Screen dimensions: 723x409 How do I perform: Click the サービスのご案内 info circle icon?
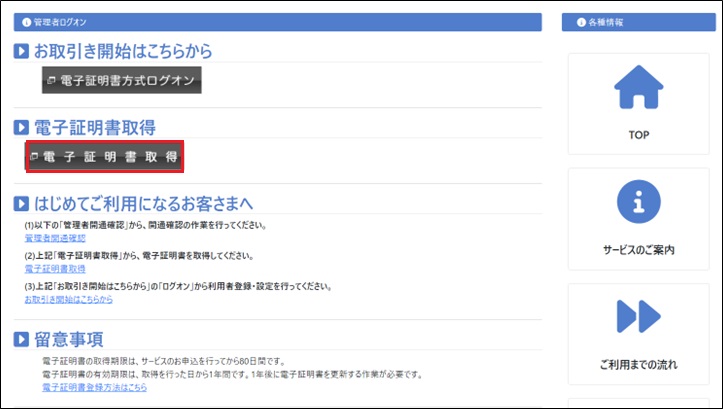638,203
